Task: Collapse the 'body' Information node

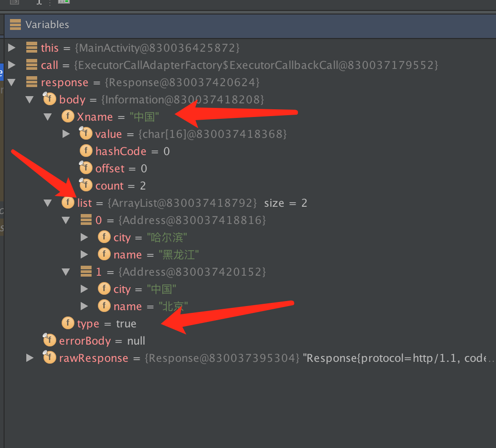Action: 30,100
